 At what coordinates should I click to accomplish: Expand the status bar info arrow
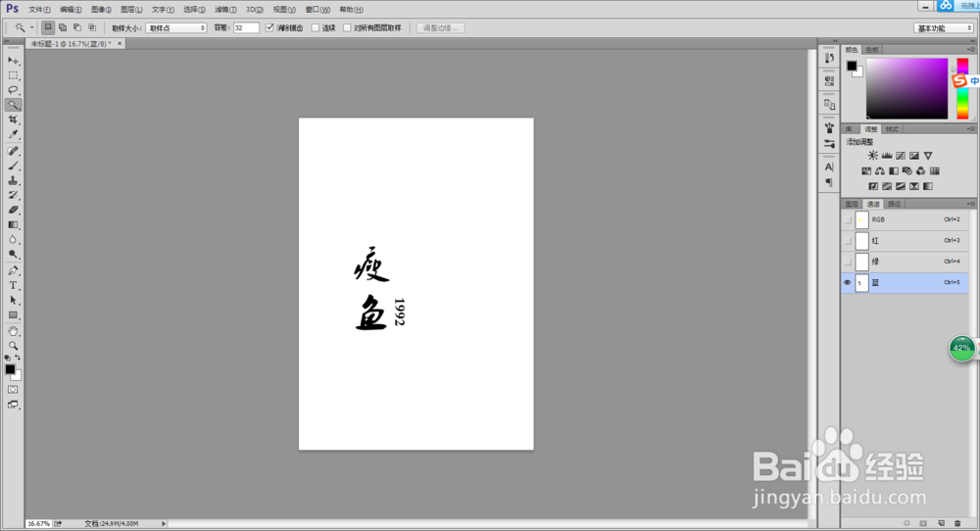[164, 523]
